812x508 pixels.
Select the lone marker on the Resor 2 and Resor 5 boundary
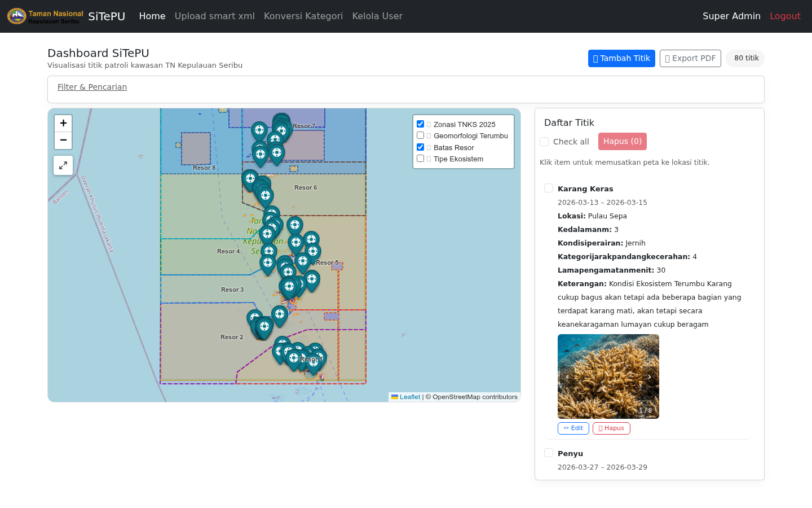point(279,315)
